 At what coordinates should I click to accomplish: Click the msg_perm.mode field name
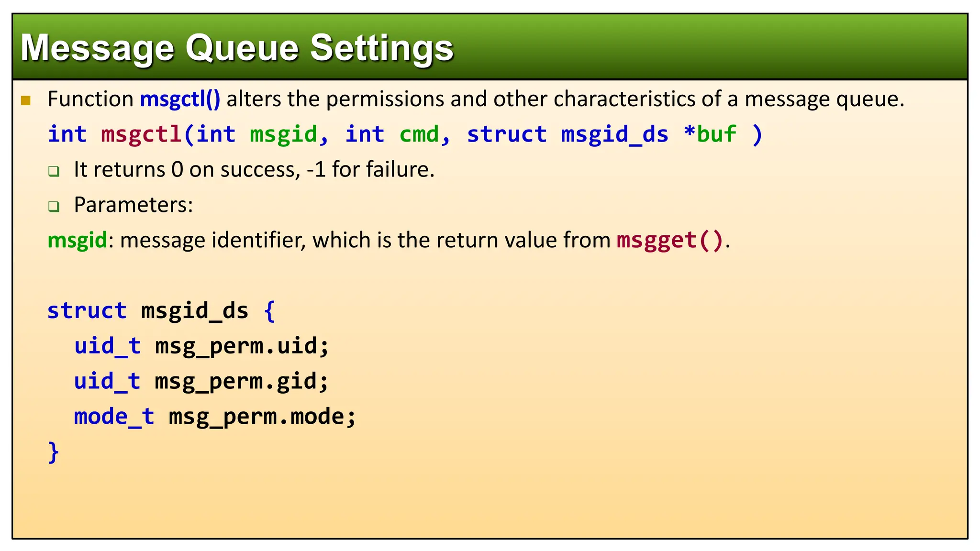click(256, 417)
